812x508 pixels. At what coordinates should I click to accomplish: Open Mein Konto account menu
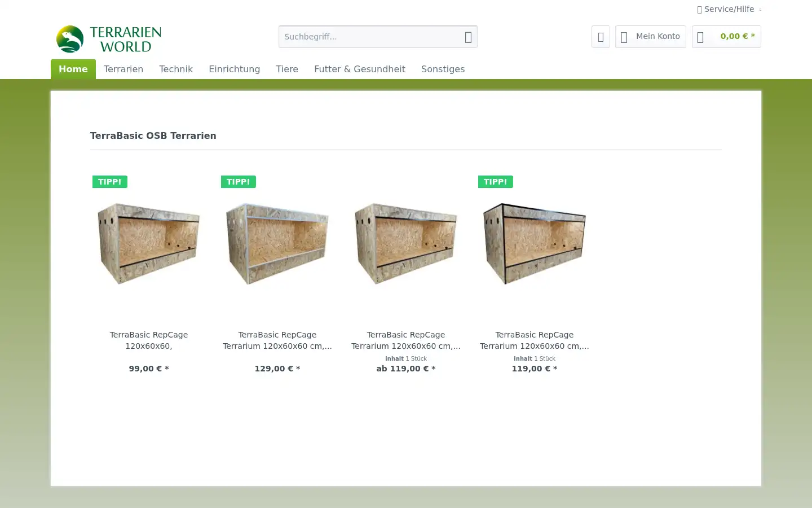651,37
